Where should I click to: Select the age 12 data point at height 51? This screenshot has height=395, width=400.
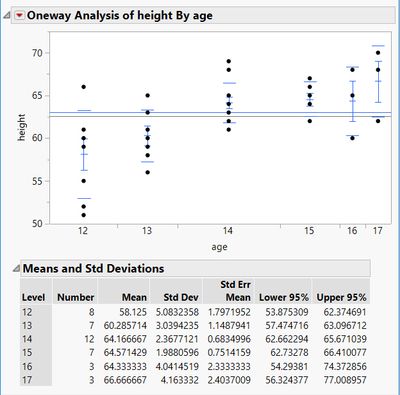point(84,215)
